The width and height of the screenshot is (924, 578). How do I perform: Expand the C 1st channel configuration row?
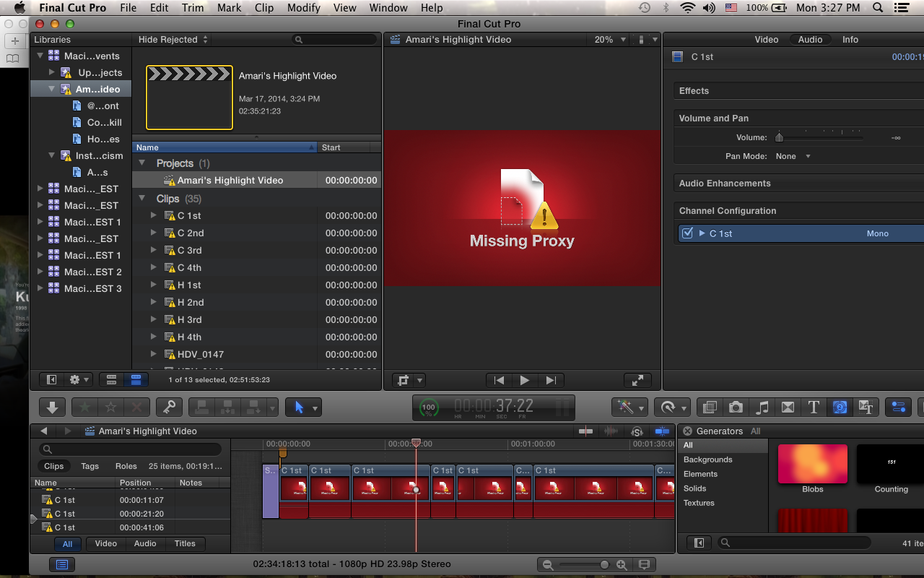point(702,233)
